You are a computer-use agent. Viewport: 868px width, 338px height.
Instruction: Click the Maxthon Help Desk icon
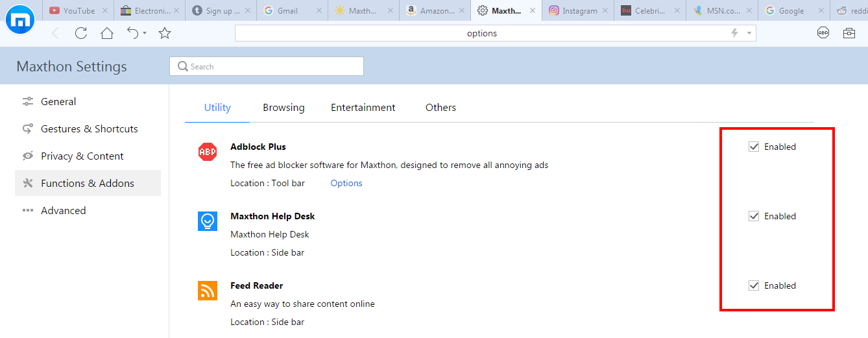(208, 221)
